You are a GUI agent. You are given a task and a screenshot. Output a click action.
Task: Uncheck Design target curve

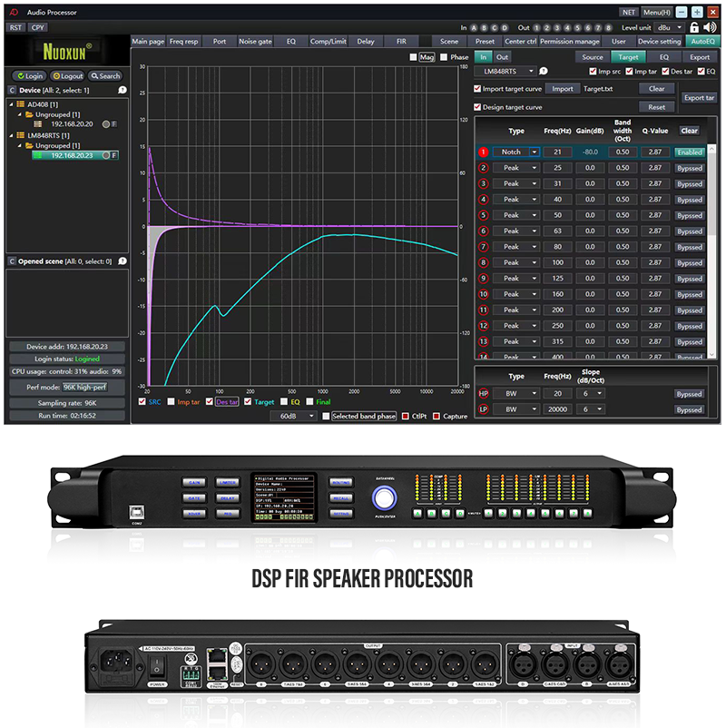click(477, 107)
